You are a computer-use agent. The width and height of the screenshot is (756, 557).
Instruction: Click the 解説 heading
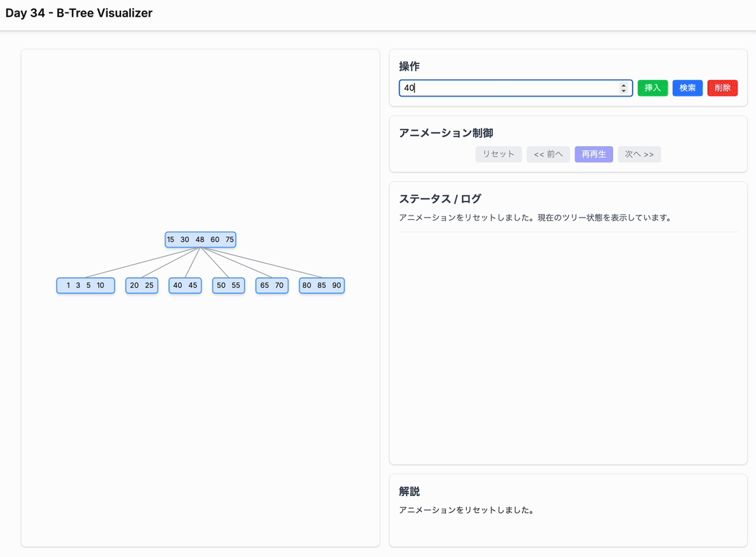pos(409,491)
